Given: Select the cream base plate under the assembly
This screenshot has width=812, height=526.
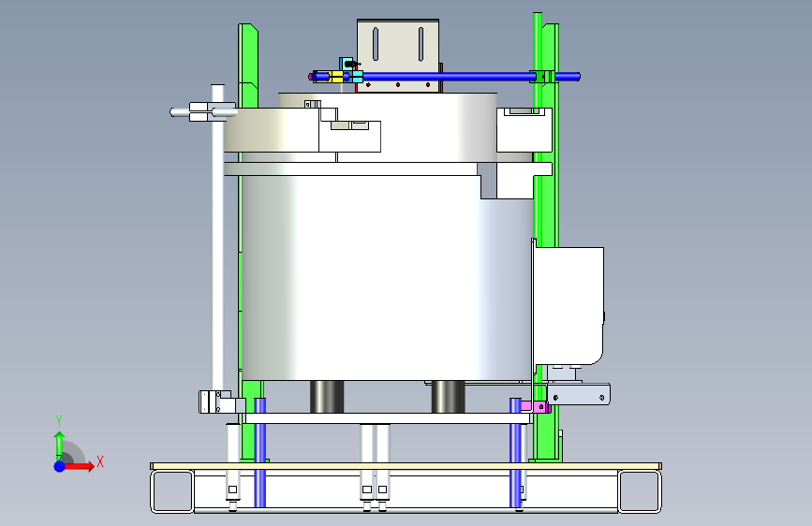Looking at the screenshot, I should point(406,466).
